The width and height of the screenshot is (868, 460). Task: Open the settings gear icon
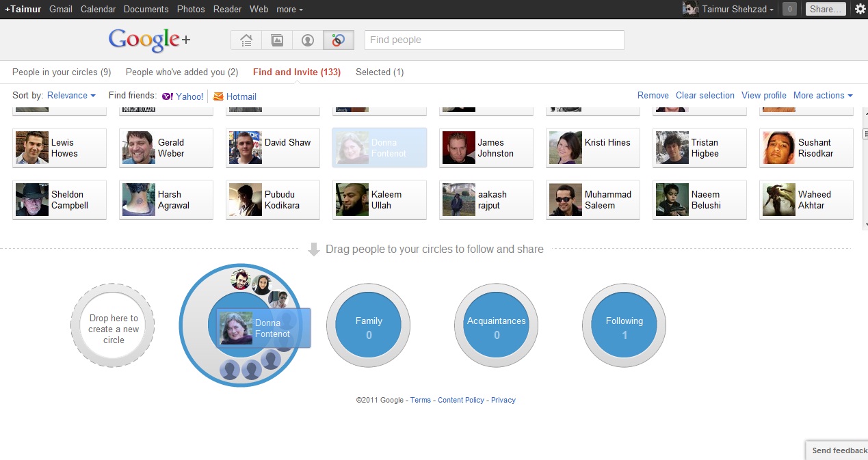[860, 9]
